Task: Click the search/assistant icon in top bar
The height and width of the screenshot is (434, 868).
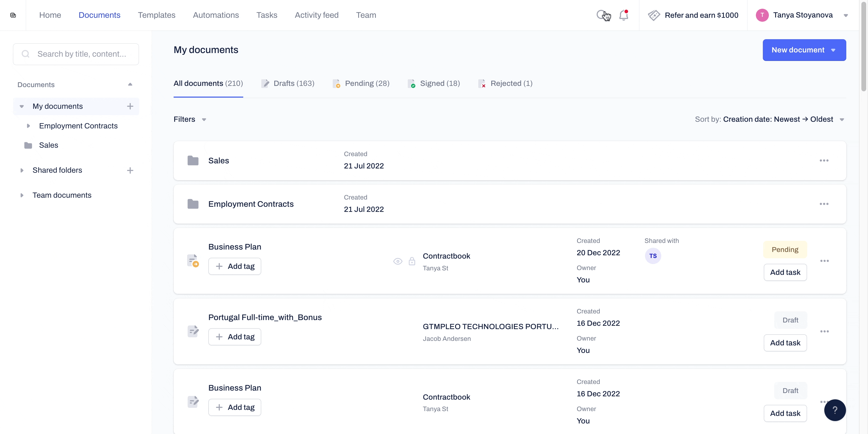Action: click(602, 15)
